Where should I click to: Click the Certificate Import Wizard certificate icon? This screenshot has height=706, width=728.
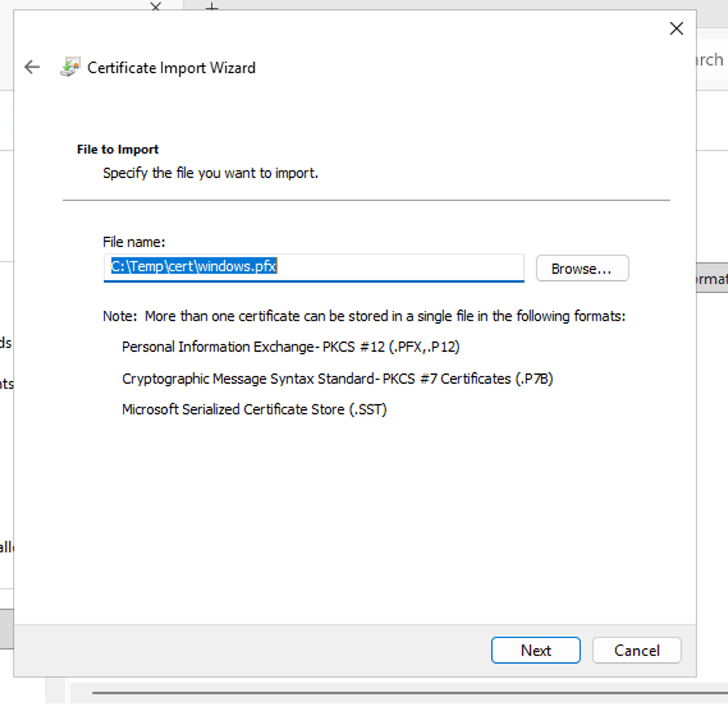click(x=70, y=67)
